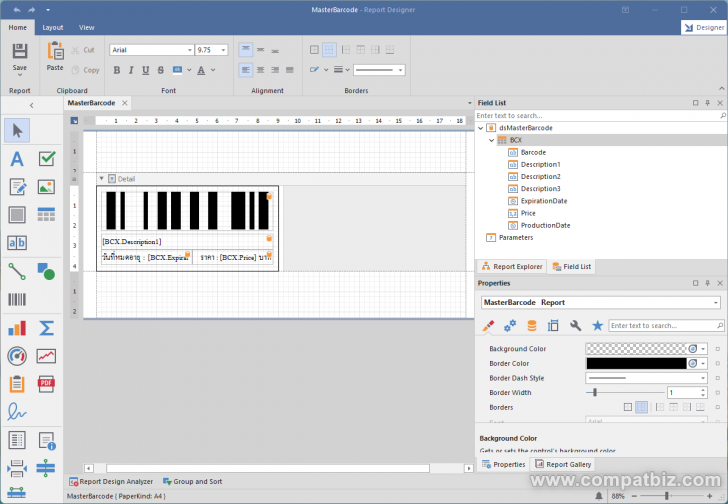The image size is (728, 504).
Task: Open the Data database tab in Properties
Action: click(532, 326)
